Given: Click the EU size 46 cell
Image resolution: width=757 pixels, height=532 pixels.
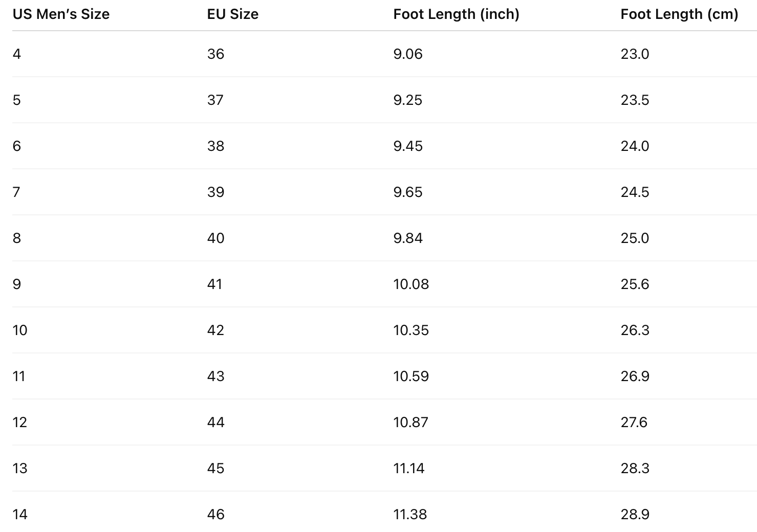Looking at the screenshot, I should click(215, 515).
